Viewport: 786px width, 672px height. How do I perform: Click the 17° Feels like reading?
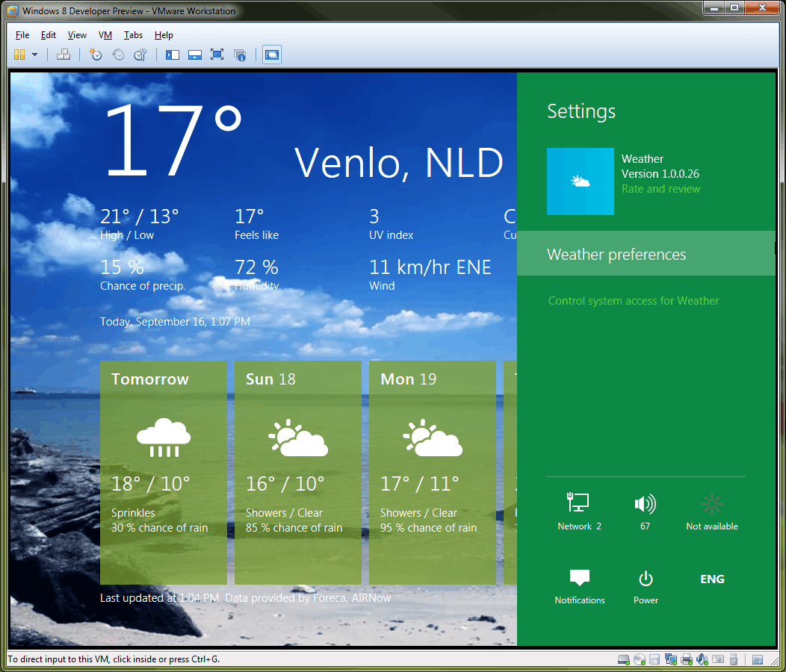click(257, 224)
